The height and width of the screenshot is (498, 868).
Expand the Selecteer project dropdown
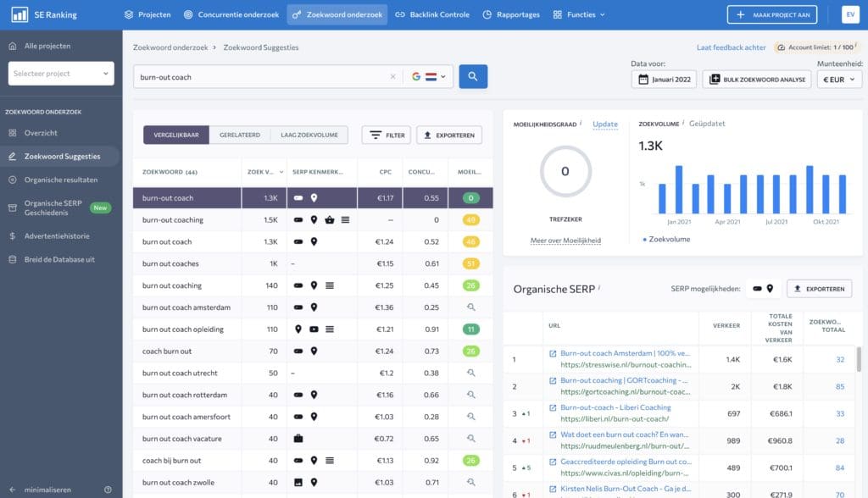click(x=61, y=74)
